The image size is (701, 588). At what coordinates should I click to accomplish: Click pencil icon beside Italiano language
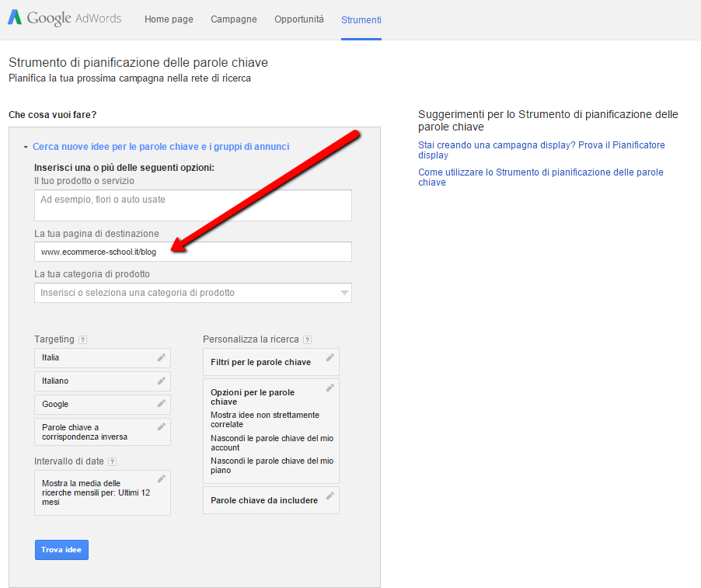tap(162, 381)
